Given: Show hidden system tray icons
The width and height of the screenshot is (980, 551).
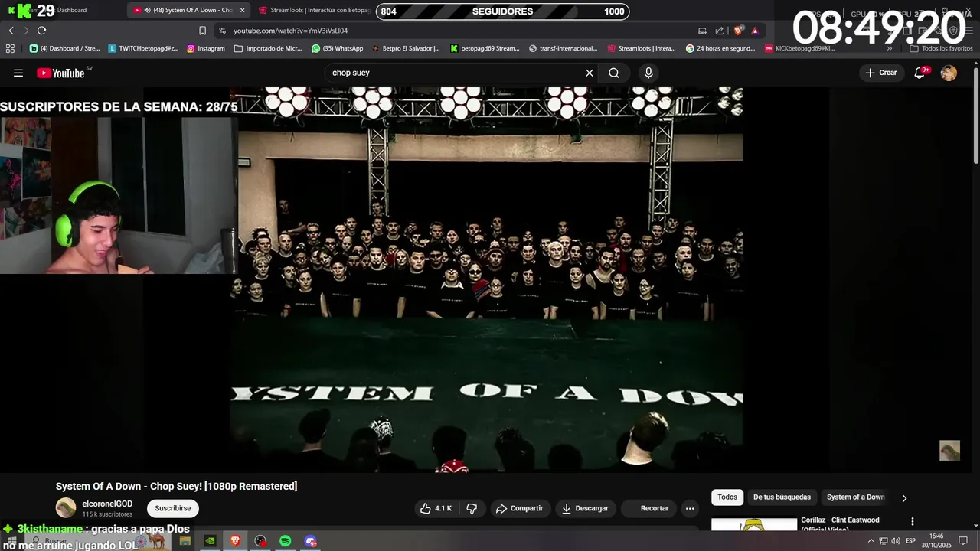Looking at the screenshot, I should 871,541.
